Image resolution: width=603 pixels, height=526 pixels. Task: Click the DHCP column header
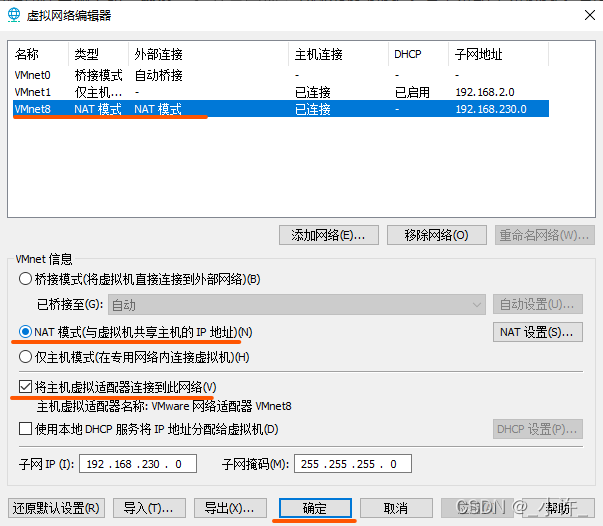[x=418, y=54]
